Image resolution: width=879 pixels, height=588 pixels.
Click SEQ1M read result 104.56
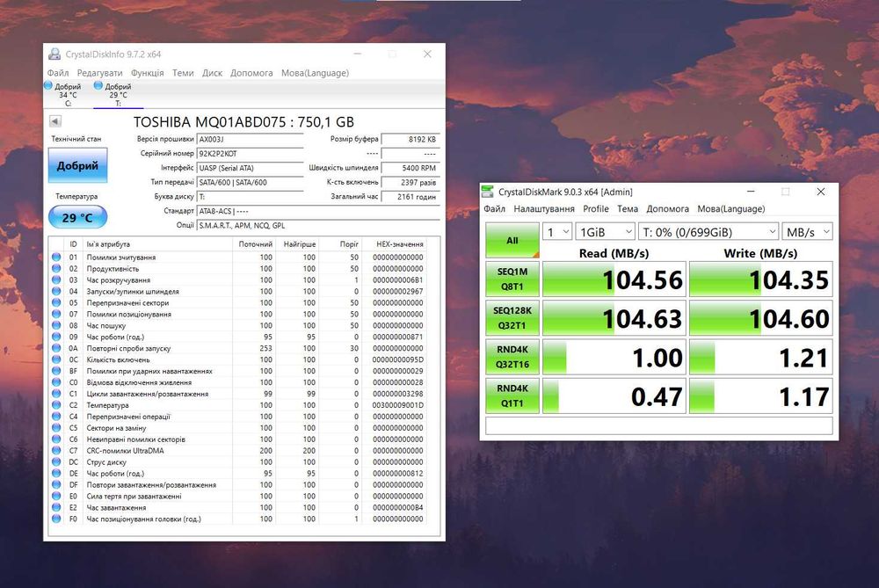click(614, 279)
